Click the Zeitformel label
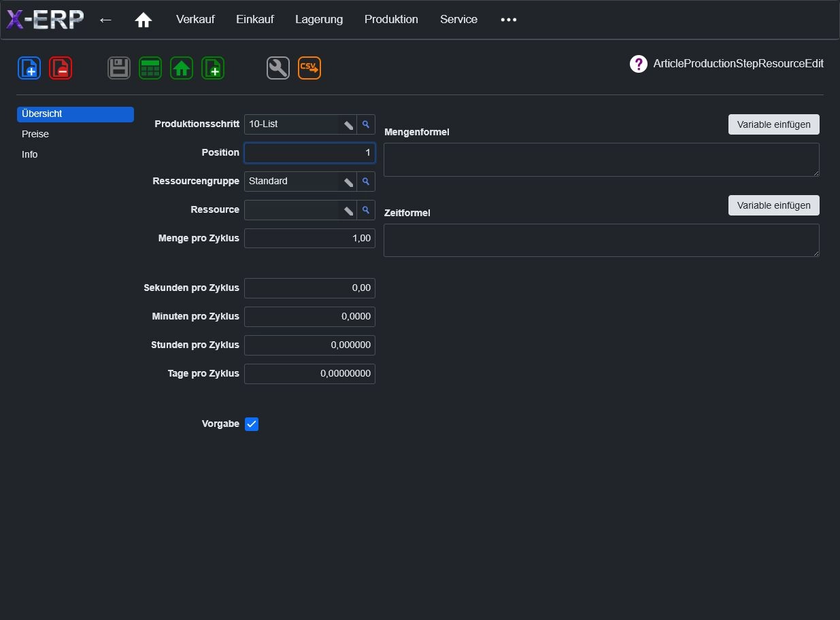 pyautogui.click(x=407, y=213)
